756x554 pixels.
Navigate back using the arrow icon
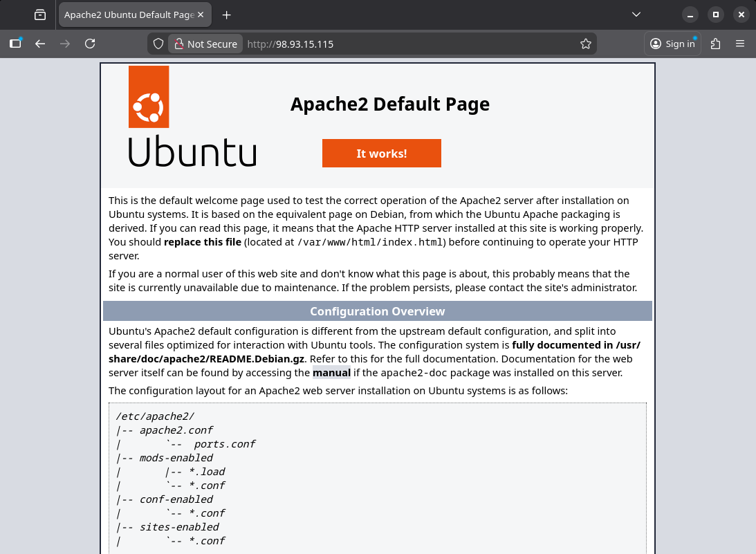click(x=40, y=43)
